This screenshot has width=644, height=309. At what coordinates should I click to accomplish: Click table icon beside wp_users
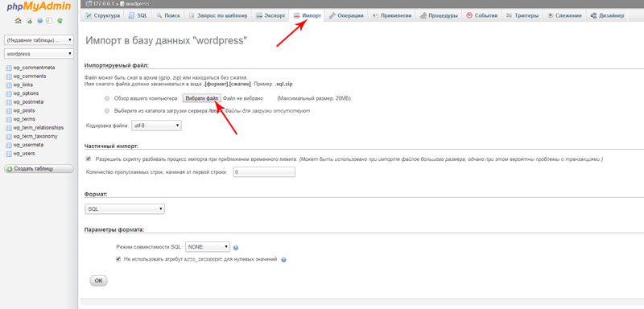pyautogui.click(x=9, y=154)
